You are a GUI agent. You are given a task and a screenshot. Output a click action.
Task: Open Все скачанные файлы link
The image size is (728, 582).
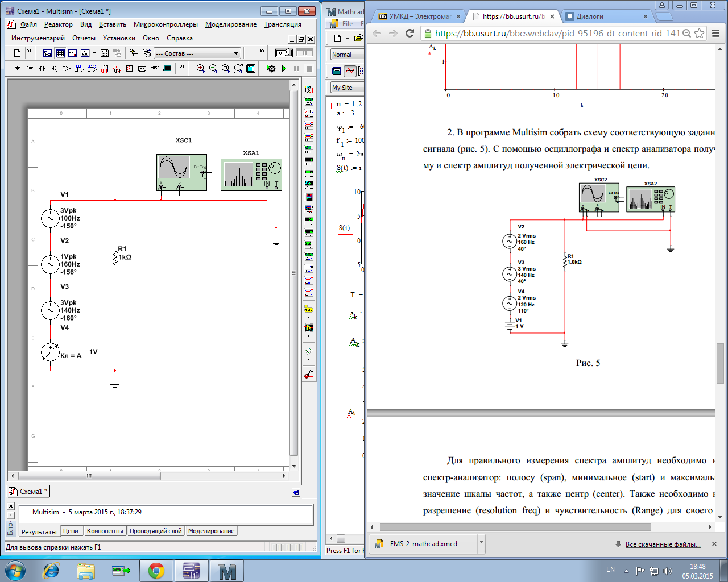tap(663, 544)
